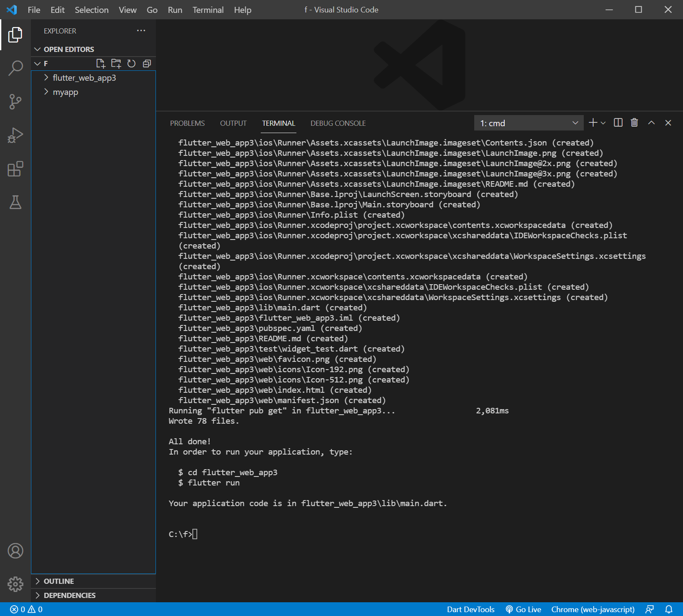Show errors and warnings count in status bar

click(x=26, y=610)
